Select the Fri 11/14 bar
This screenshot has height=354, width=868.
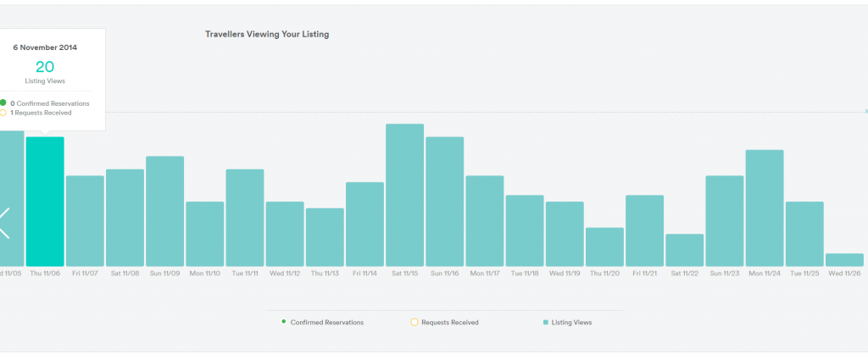[x=364, y=224]
